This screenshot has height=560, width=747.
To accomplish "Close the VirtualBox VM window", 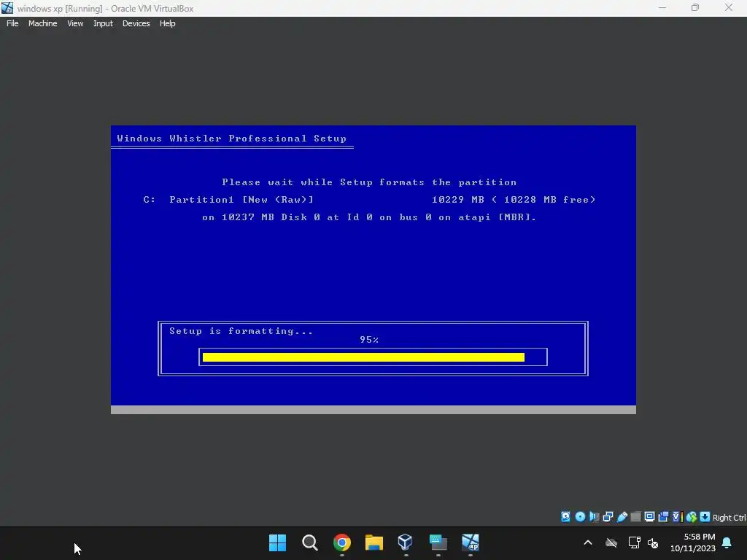I will pos(729,8).
